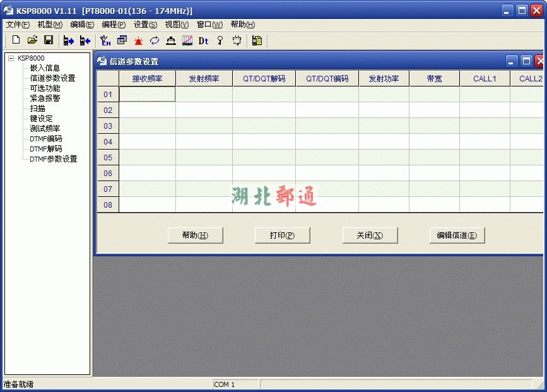The width and height of the screenshot is (547, 392).
Task: Open channel settings with the CH antenna icon
Action: click(x=105, y=40)
